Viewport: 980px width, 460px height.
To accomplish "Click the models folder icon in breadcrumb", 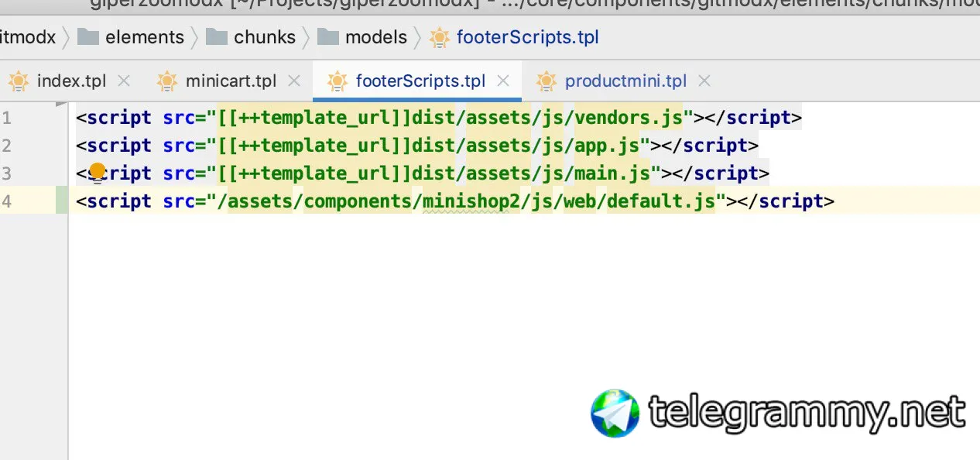I will point(328,37).
